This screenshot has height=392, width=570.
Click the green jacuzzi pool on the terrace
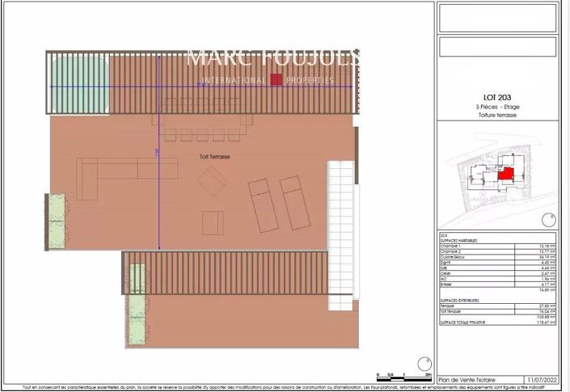point(78,85)
